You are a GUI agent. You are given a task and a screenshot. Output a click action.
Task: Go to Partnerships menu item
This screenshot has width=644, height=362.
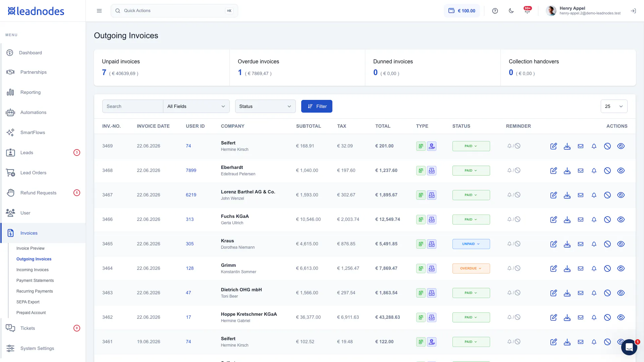pos(43,72)
